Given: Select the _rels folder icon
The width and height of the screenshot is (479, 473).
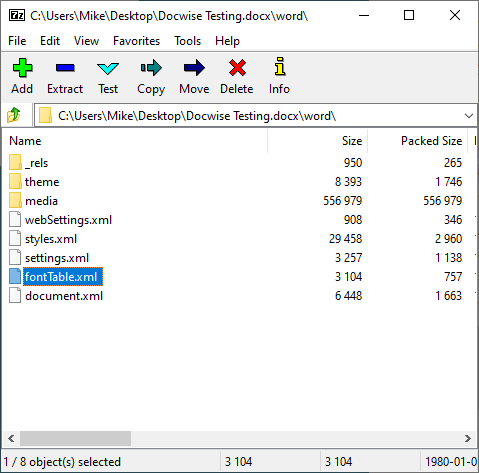Looking at the screenshot, I should pos(15,162).
